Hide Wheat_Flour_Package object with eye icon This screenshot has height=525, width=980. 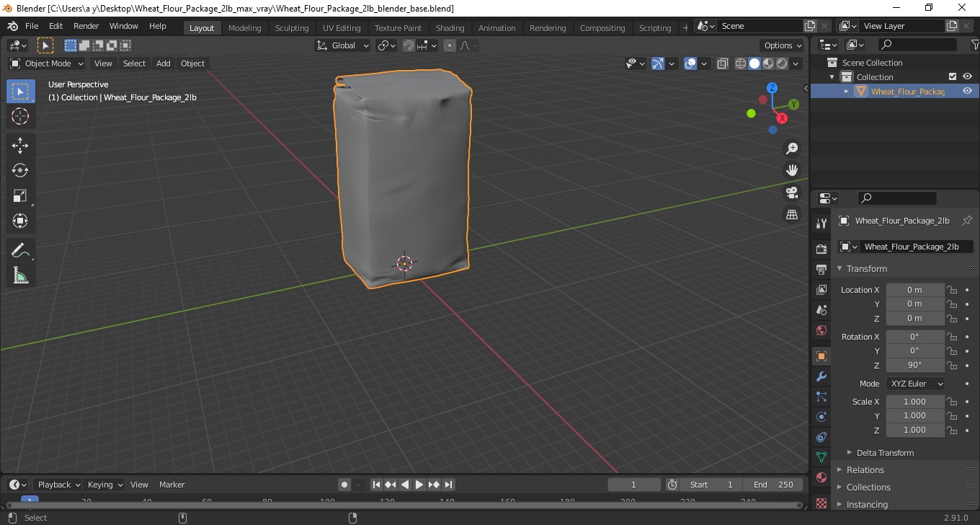(x=967, y=91)
